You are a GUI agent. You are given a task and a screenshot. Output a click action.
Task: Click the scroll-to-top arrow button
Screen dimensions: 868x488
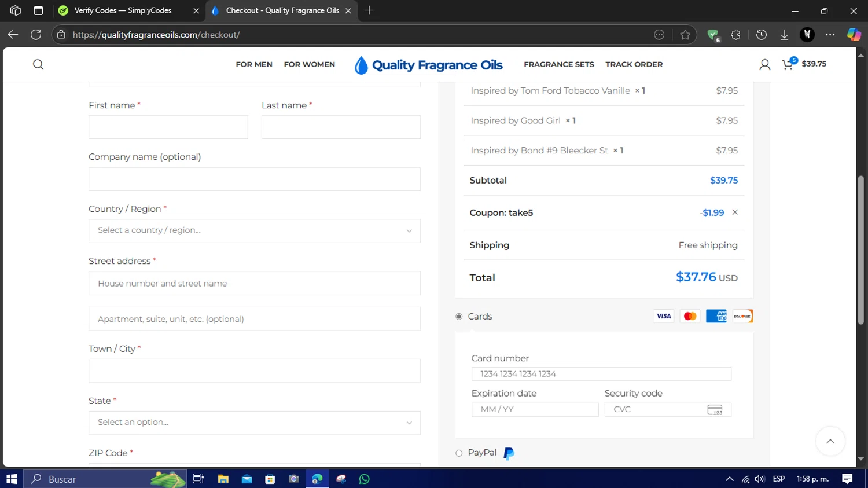point(830,442)
